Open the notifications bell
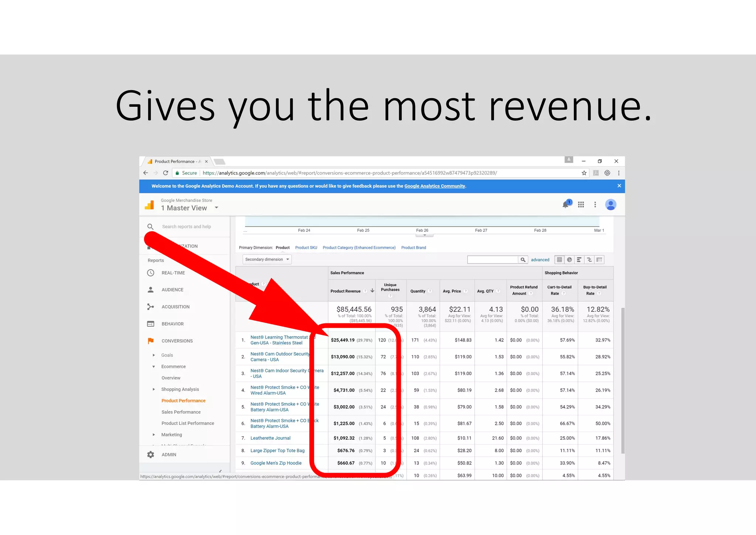756x535 pixels. pyautogui.click(x=566, y=204)
